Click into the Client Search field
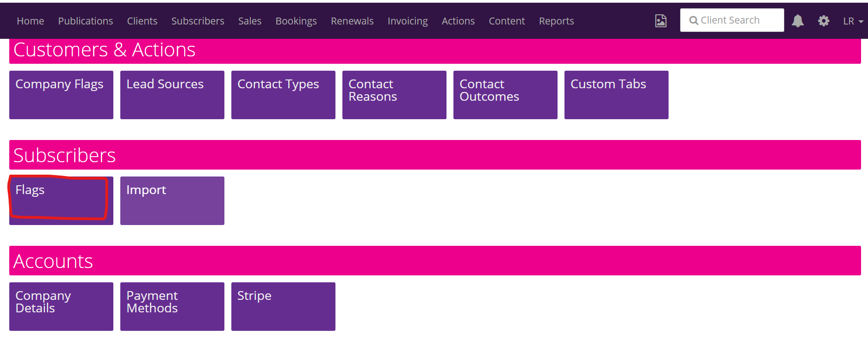The image size is (868, 347). (x=732, y=20)
